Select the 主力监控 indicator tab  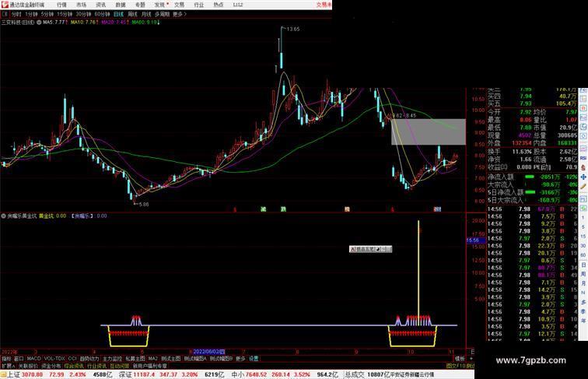pyautogui.click(x=112, y=359)
